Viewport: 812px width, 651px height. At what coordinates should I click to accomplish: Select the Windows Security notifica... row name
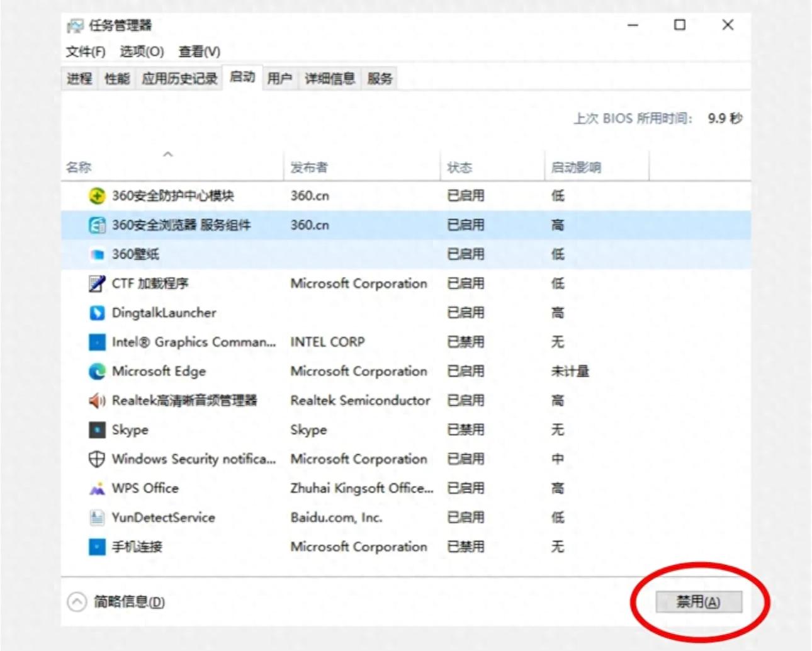coord(194,459)
